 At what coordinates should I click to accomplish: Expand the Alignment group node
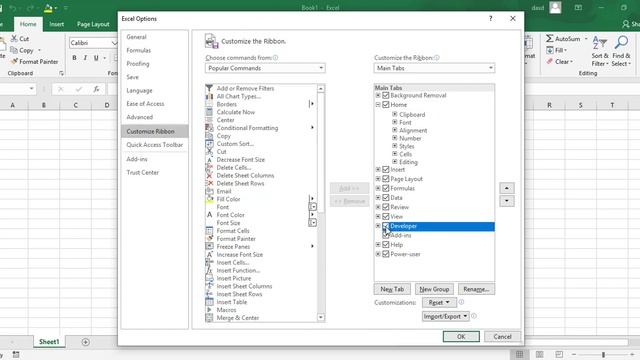tap(395, 130)
